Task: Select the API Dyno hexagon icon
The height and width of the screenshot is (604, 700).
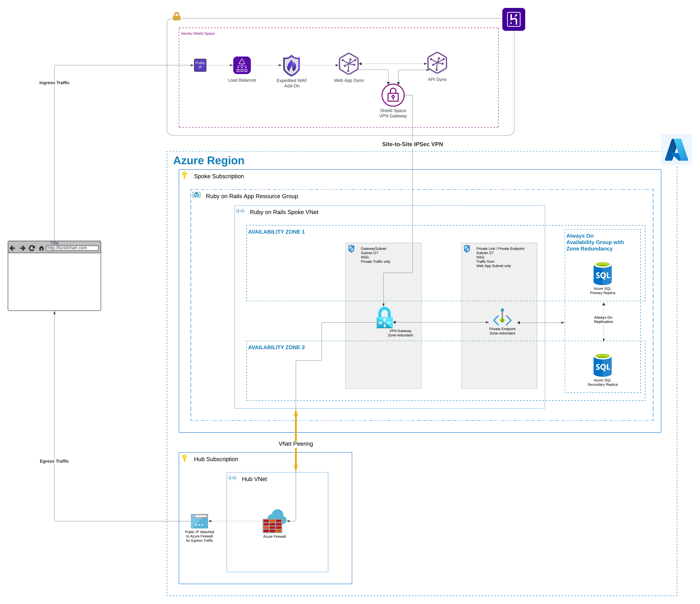Action: click(x=437, y=63)
